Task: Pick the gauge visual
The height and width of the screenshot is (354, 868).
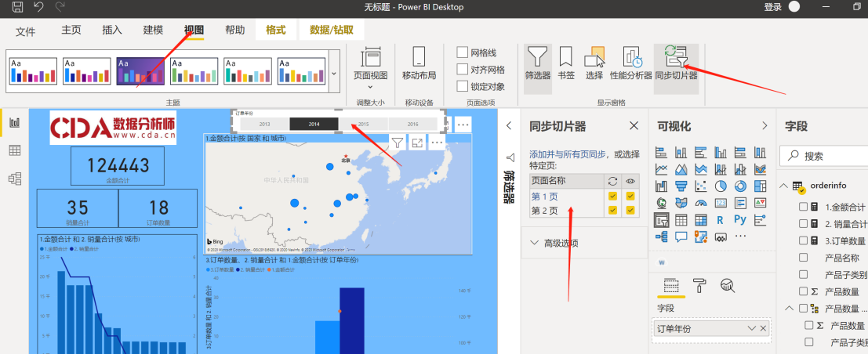Action: coord(701,203)
